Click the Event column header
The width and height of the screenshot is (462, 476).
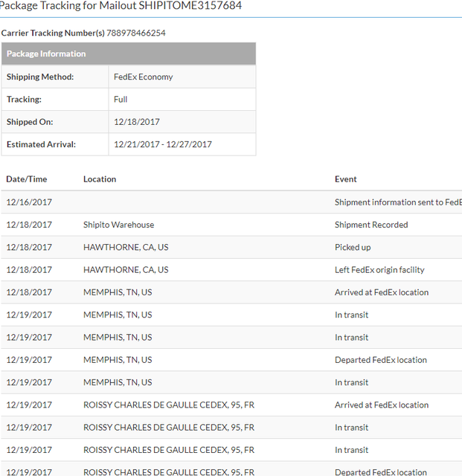coord(346,179)
